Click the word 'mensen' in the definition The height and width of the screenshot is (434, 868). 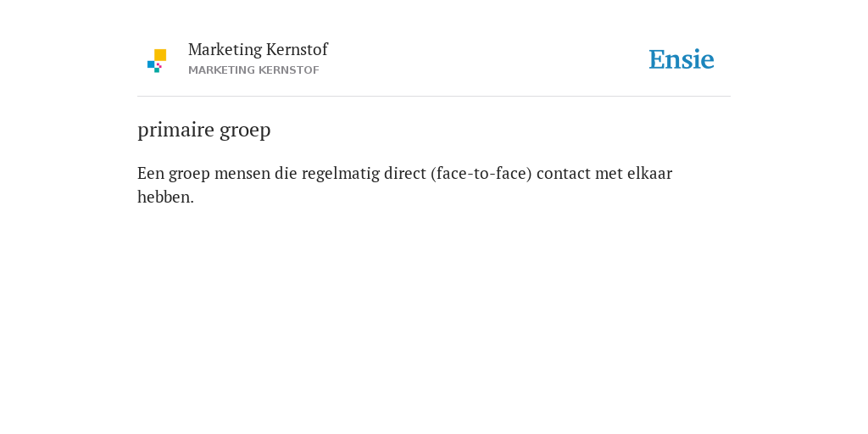tap(242, 174)
